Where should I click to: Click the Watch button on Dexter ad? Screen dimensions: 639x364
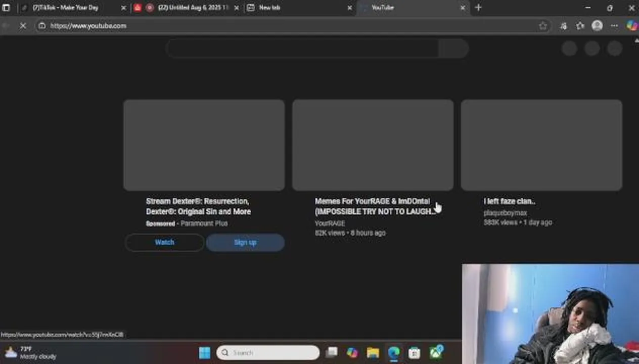click(x=164, y=242)
